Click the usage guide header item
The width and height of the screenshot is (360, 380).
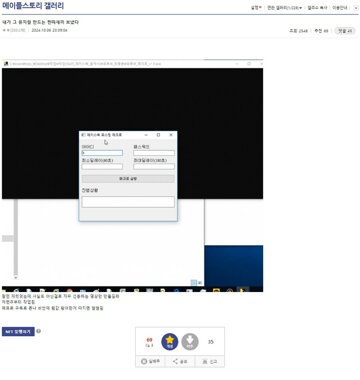340,8
